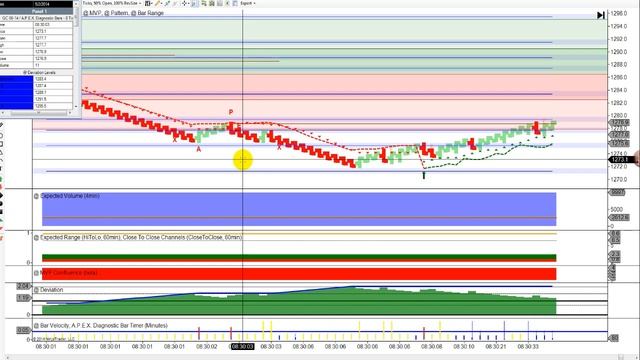Screen dimensions: 640x360
Task: Open settings icon for Bar Velocity pane
Action: (36, 326)
